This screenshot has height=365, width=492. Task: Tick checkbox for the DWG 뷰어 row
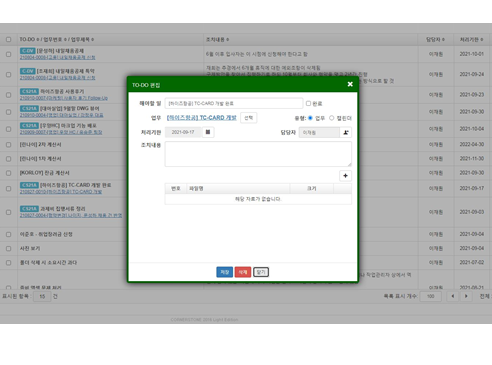coord(9,112)
